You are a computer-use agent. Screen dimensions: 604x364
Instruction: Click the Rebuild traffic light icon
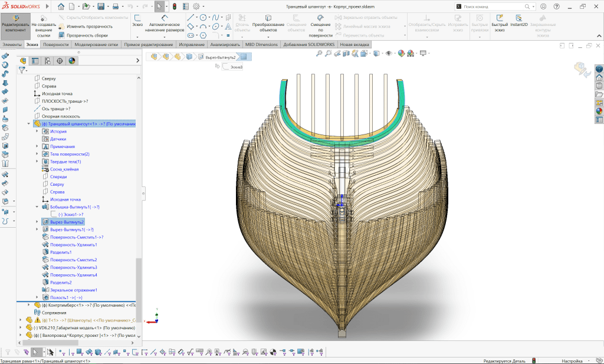(174, 6)
